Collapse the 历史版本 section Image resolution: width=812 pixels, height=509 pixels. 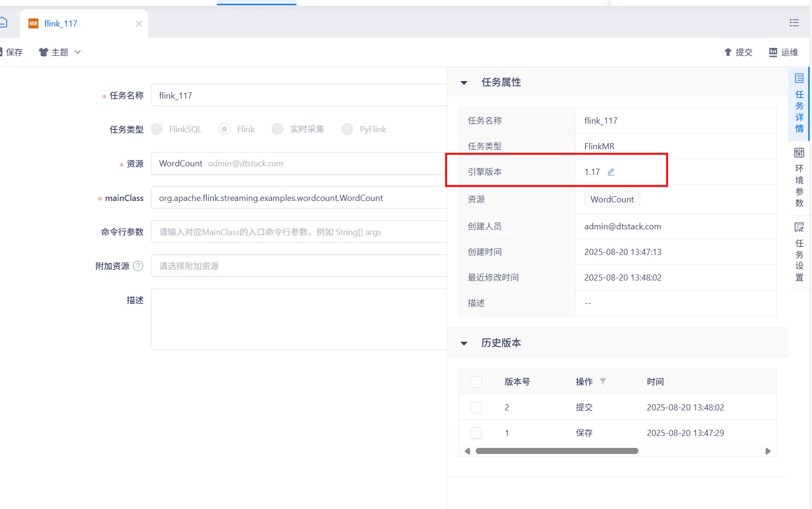click(464, 343)
